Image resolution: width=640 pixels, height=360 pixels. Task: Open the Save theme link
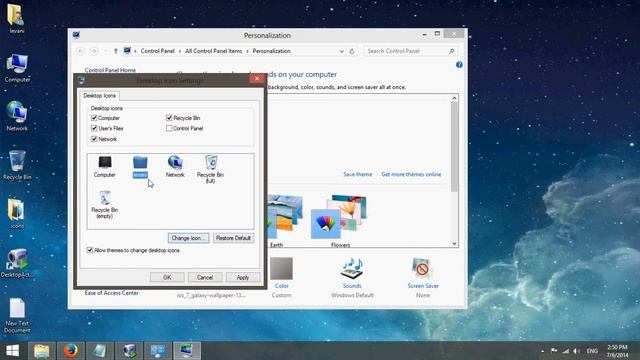(358, 174)
